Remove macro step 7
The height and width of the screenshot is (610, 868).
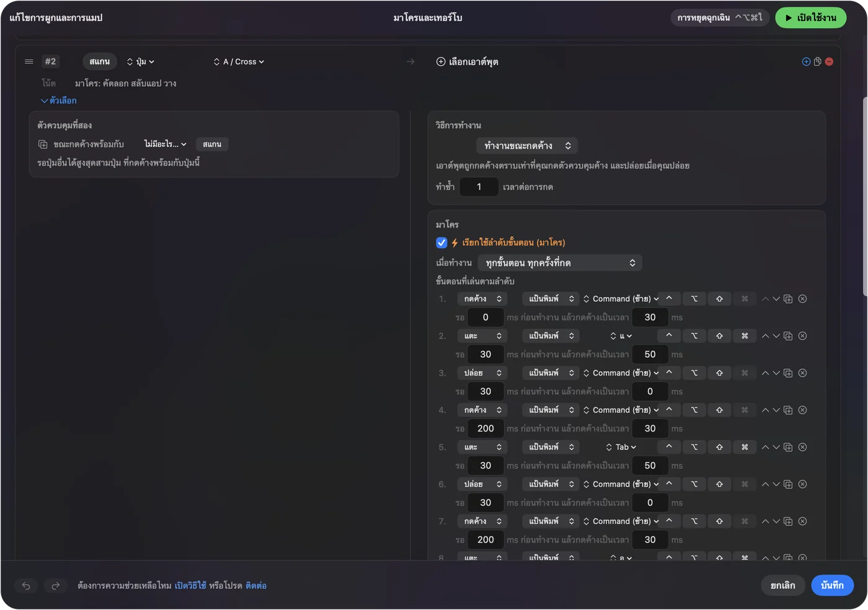click(802, 521)
